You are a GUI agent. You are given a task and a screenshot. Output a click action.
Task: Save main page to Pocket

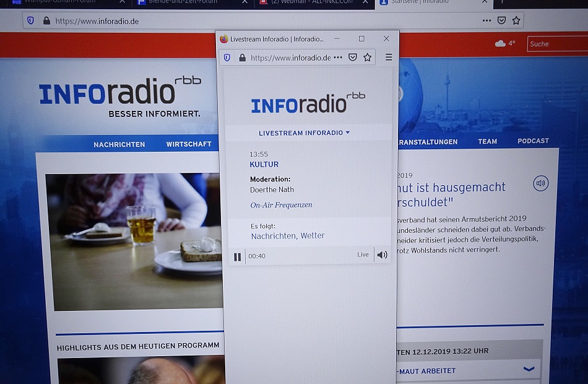501,20
